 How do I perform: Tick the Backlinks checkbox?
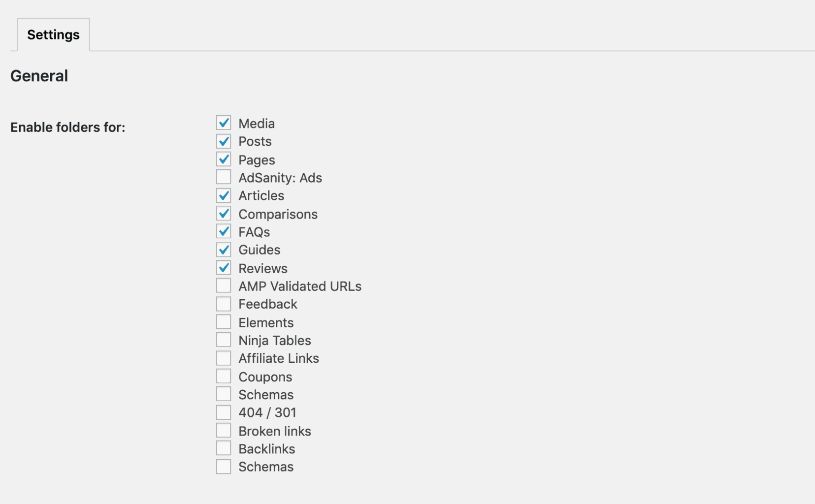click(224, 448)
